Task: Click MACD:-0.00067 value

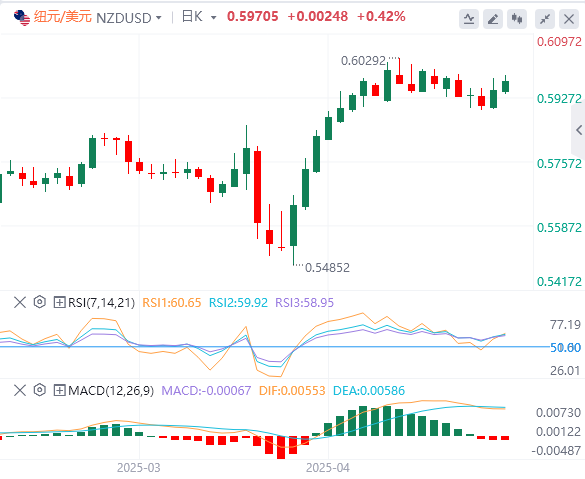Action: 206,391
